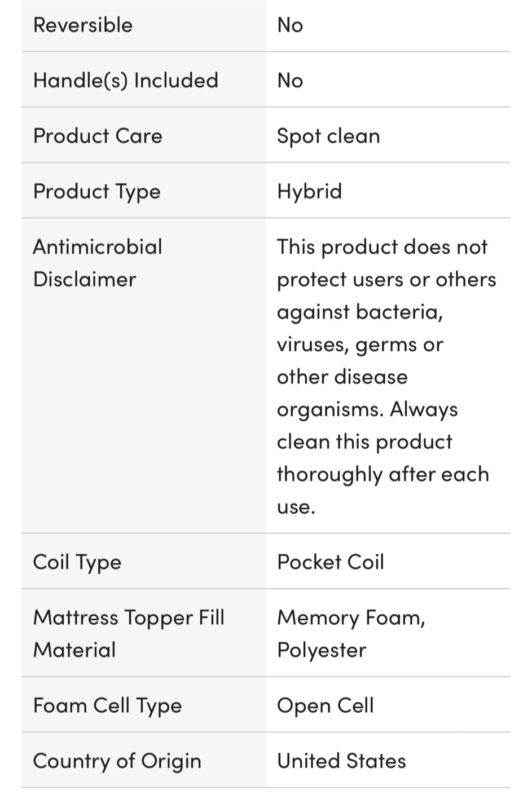Click 'This product does not' disclaimer line
The width and height of the screenshot is (532, 812).
pos(382,247)
